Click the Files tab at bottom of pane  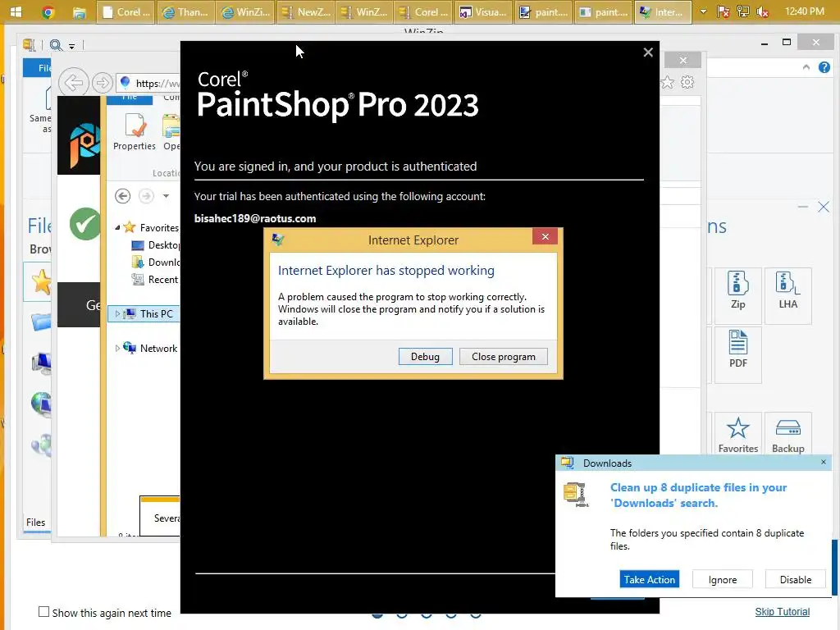click(36, 523)
